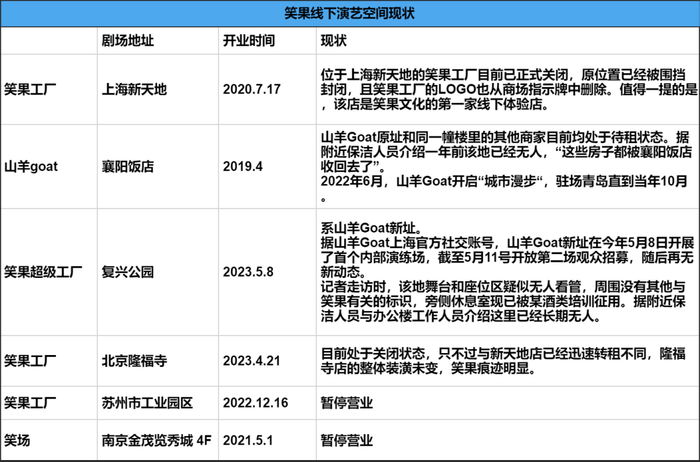700x462 pixels.
Task: Select the 剧场地址 column header
Action: [x=128, y=41]
